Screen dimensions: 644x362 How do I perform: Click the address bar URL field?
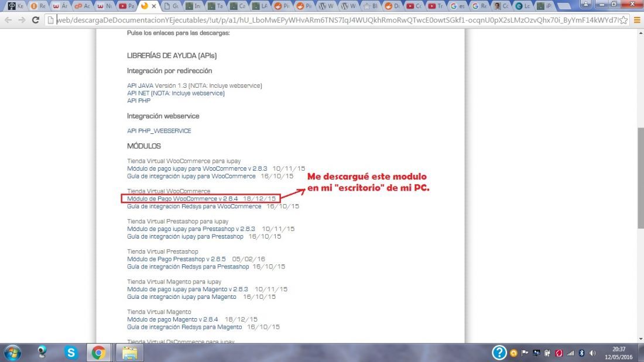pos(337,20)
